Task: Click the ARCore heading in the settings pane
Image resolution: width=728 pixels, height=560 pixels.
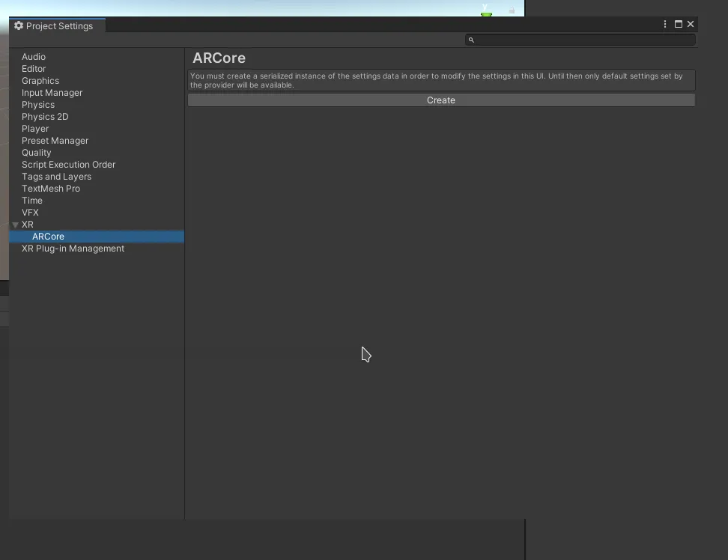Action: coord(219,58)
